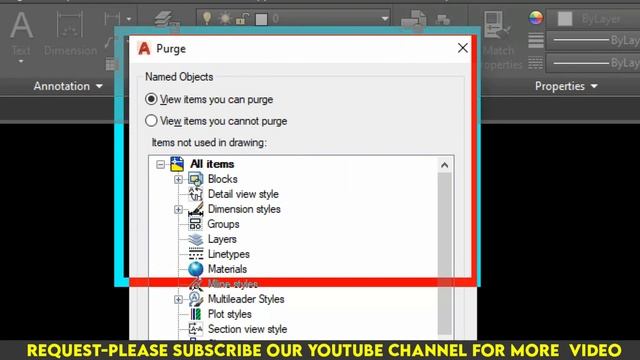Screen dimensions: 640x360
Task: Click the Section view style icon
Action: coord(196,329)
